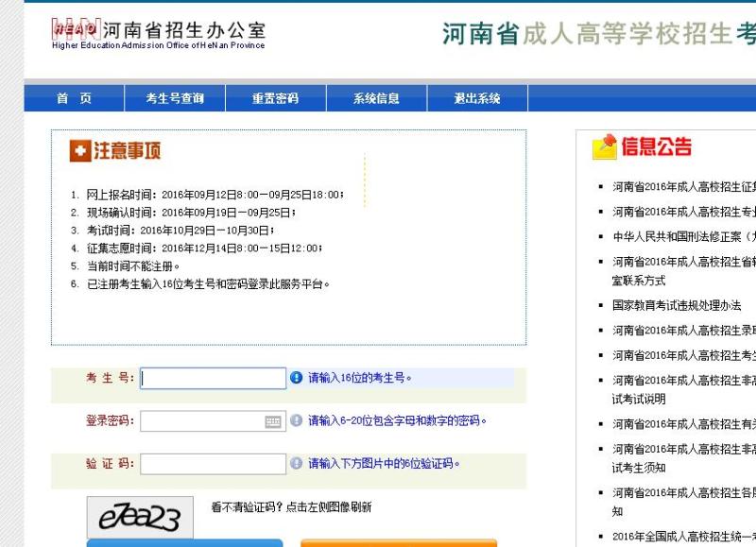The width and height of the screenshot is (756, 547).
Task: Click the 信息公告 heading
Action: [657, 146]
